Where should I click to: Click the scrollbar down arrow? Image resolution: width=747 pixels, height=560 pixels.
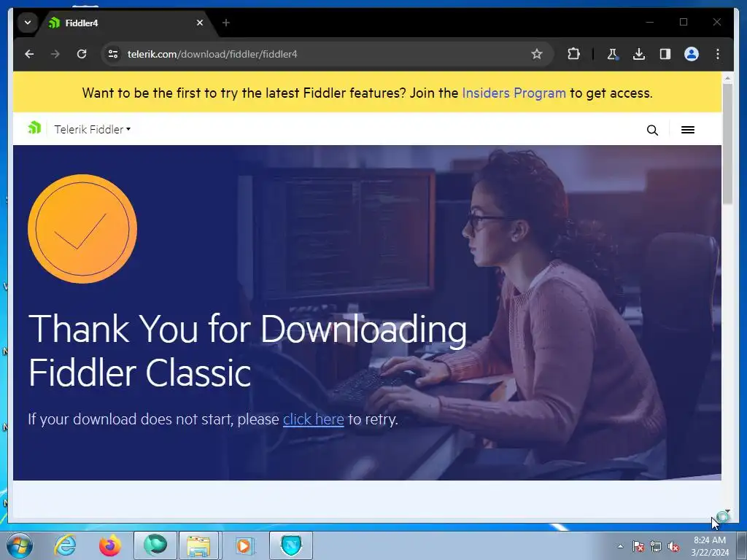coord(727,511)
